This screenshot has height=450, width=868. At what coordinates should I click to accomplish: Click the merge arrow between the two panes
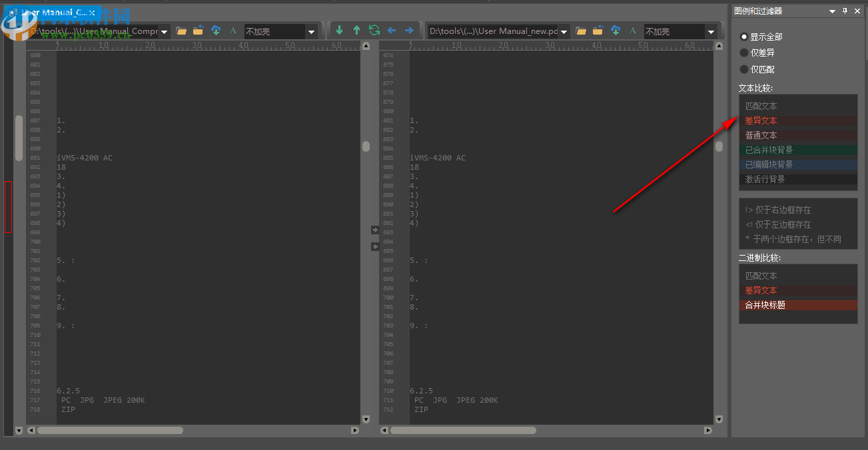375,230
